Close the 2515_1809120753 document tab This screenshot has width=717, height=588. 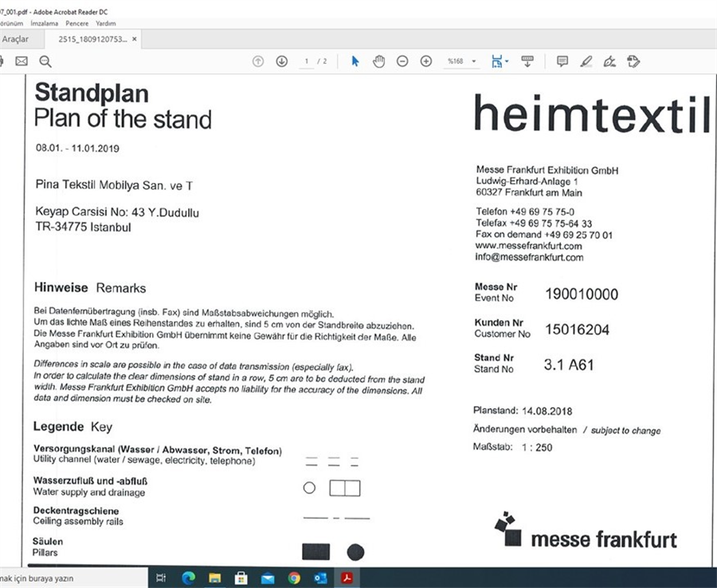pyautogui.click(x=135, y=39)
